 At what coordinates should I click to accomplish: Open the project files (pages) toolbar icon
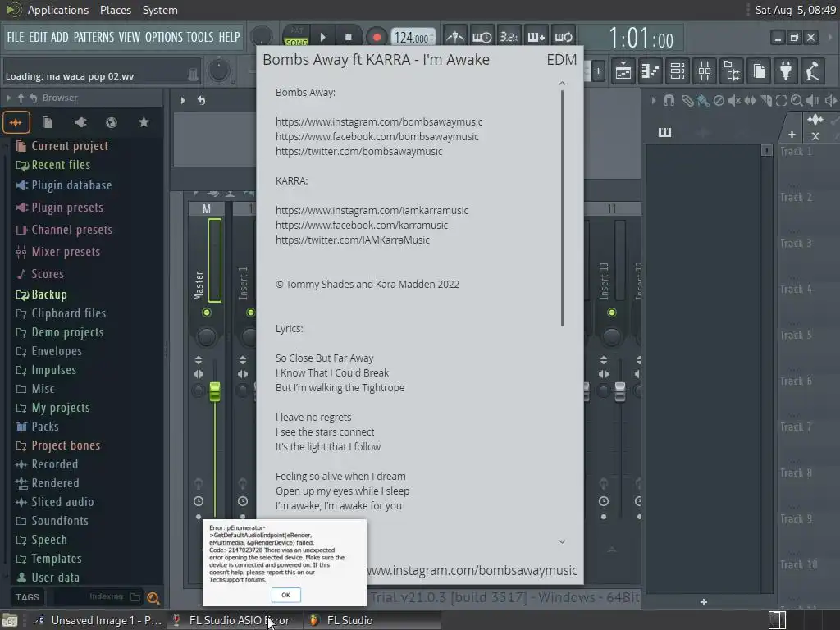coord(759,71)
